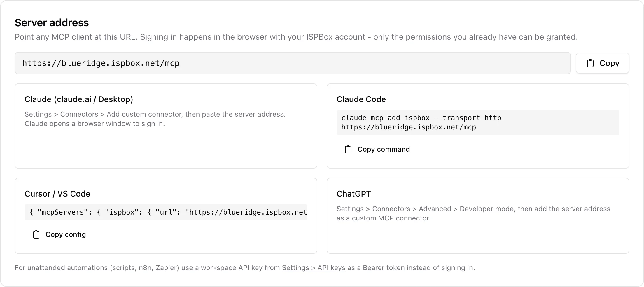
Task: Click 'as a custom MCP connector.' text
Action: click(384, 218)
